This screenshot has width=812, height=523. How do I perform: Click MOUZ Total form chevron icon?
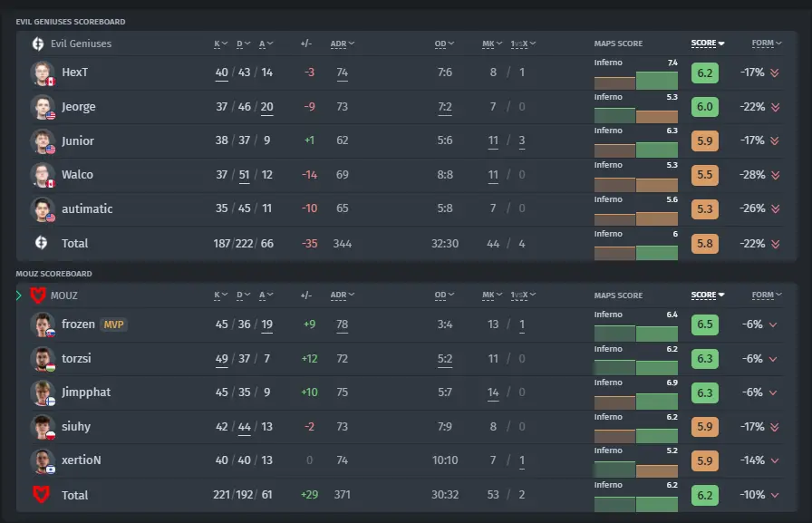(x=775, y=496)
